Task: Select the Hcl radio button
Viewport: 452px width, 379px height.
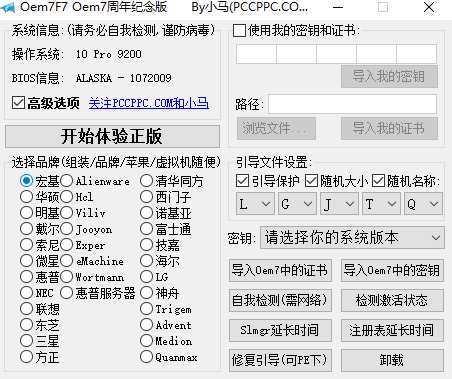Action: (66, 197)
